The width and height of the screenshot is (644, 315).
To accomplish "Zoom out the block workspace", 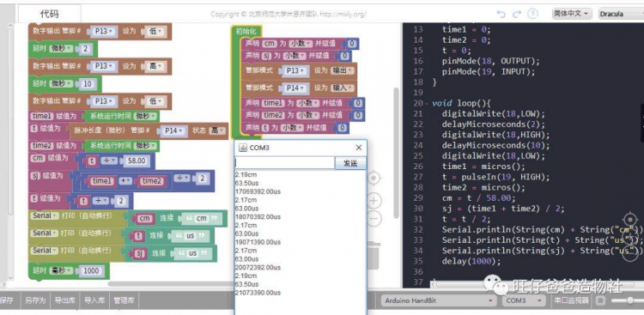I will click(x=374, y=220).
